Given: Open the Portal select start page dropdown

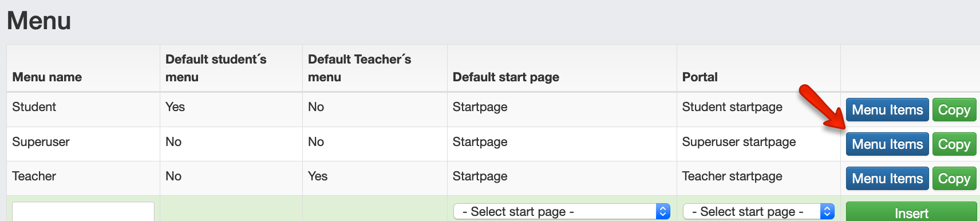Looking at the screenshot, I should [758, 211].
